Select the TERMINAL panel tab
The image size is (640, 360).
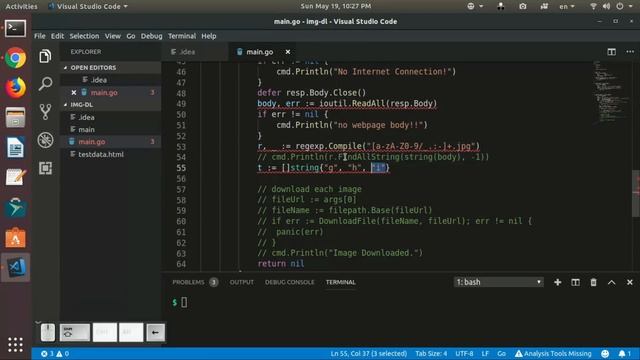[340, 282]
